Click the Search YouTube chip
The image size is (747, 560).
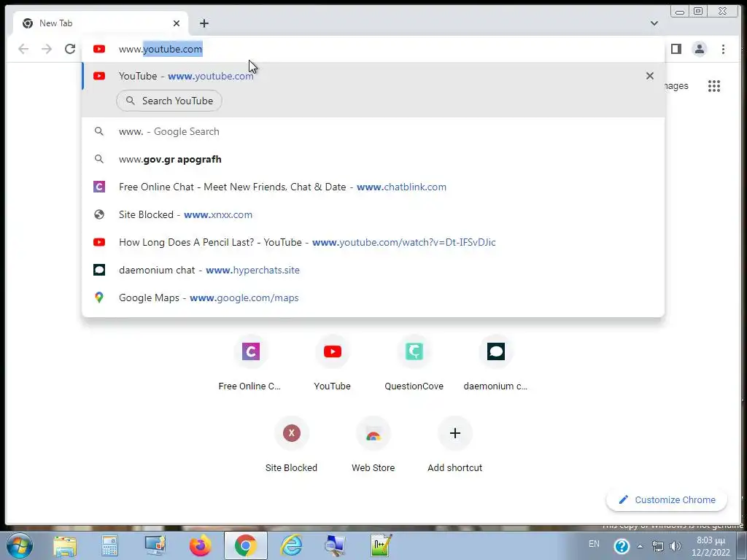169,101
